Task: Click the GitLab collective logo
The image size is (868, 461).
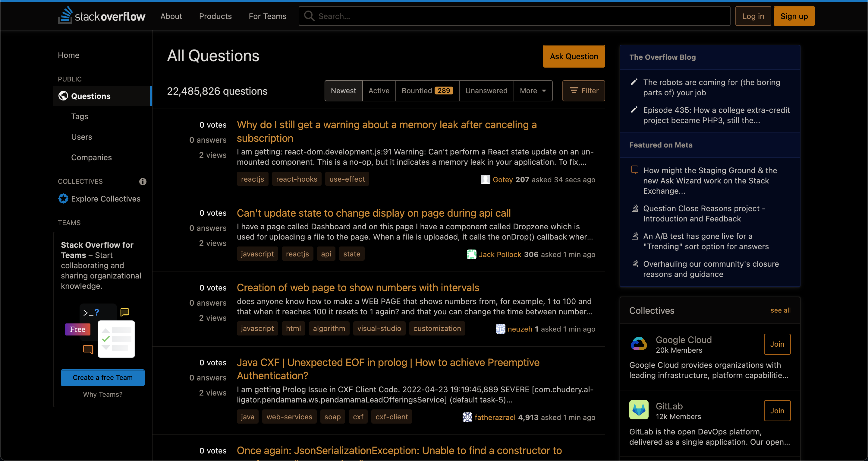Action: (639, 410)
